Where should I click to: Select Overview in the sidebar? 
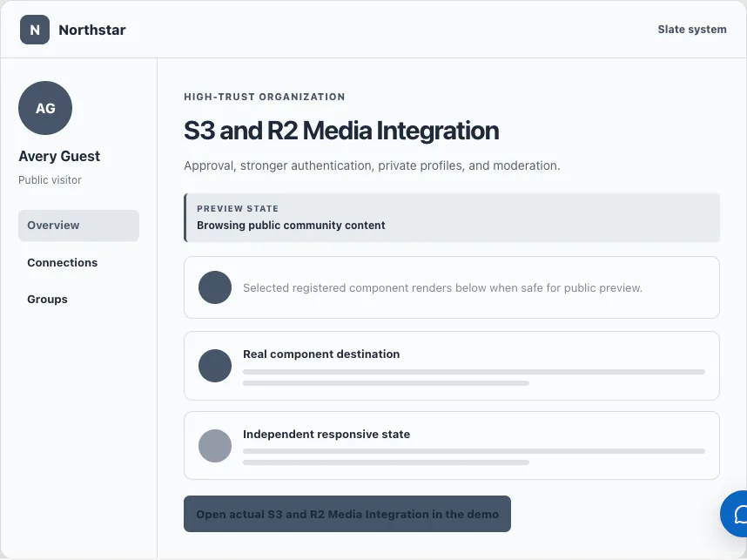tap(78, 226)
